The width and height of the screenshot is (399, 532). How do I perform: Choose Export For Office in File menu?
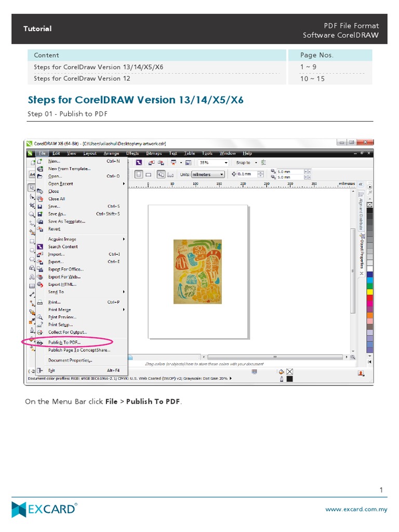(x=82, y=270)
